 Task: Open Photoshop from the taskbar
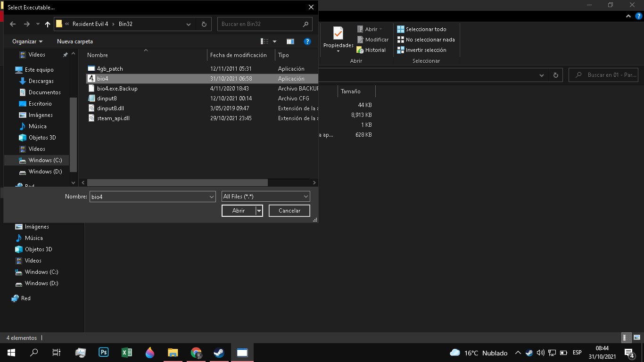(104, 353)
